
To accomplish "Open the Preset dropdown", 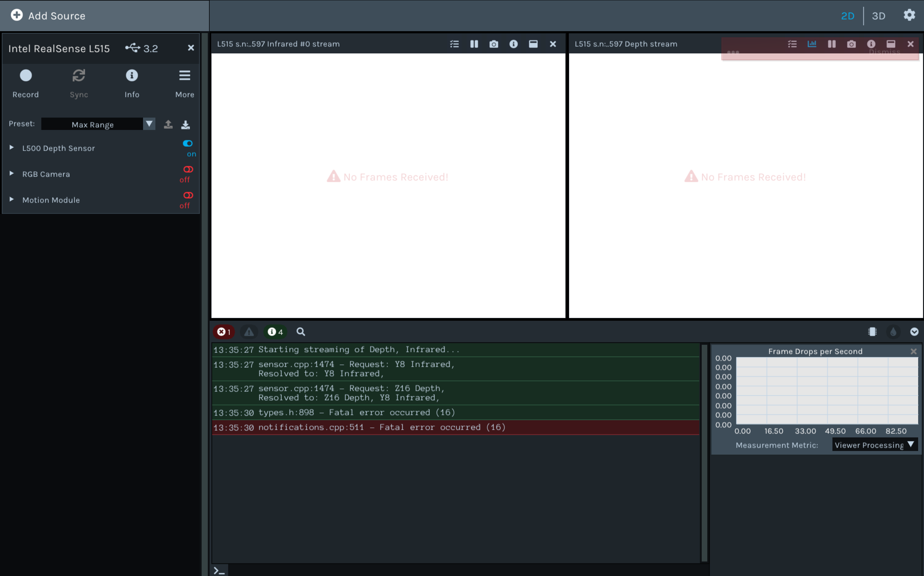I will [x=149, y=124].
